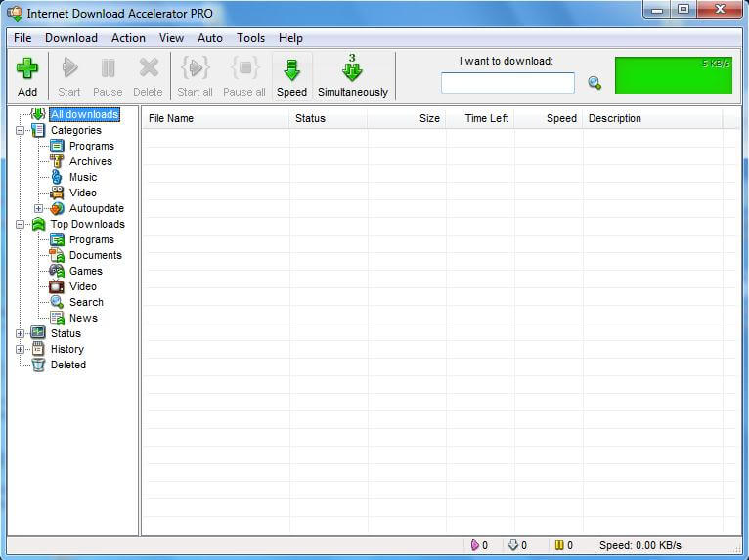
Task: Open the Auto menu
Action: click(210, 38)
